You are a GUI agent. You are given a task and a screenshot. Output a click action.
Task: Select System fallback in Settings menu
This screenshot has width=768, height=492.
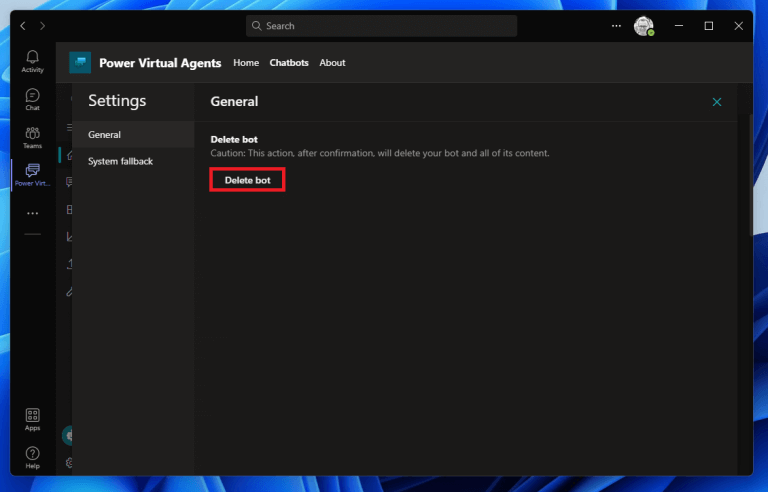click(x=133, y=161)
